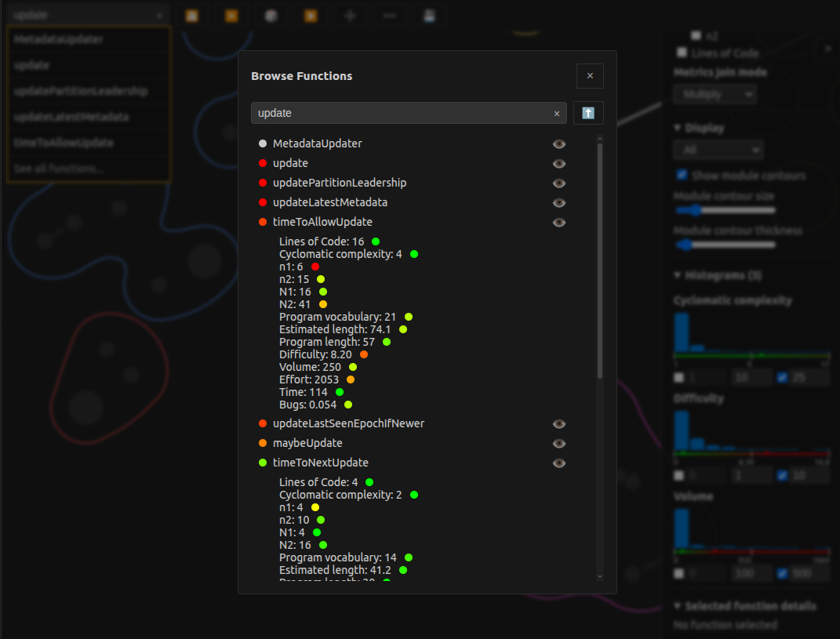Adjust the 'Module contour thickness' slider
The height and width of the screenshot is (639, 840).
(725, 245)
